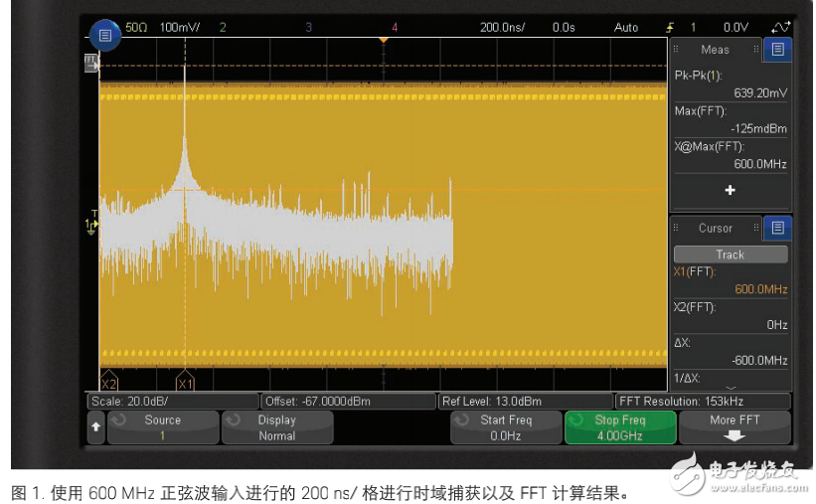The width and height of the screenshot is (816, 504).
Task: Click the back up-arrow softkey icon
Action: point(96,427)
